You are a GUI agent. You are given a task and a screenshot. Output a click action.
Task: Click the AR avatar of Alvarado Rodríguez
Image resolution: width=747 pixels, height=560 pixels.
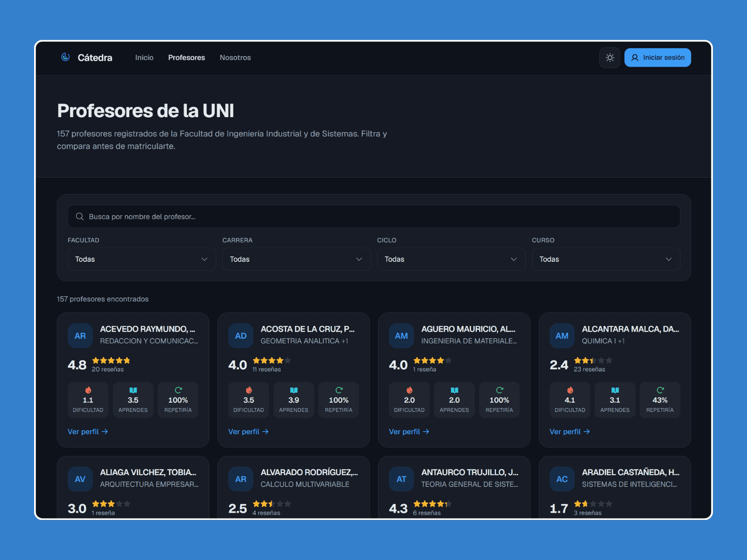tap(241, 479)
